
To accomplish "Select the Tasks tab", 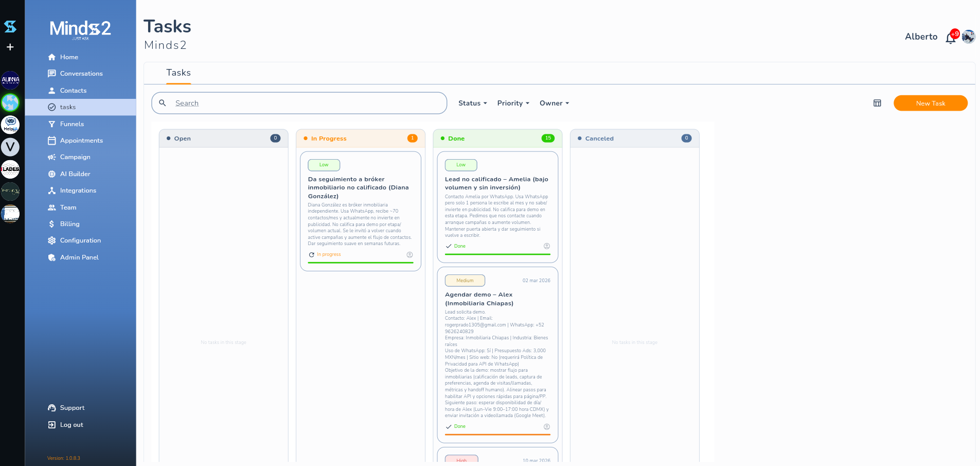I will tap(179, 73).
